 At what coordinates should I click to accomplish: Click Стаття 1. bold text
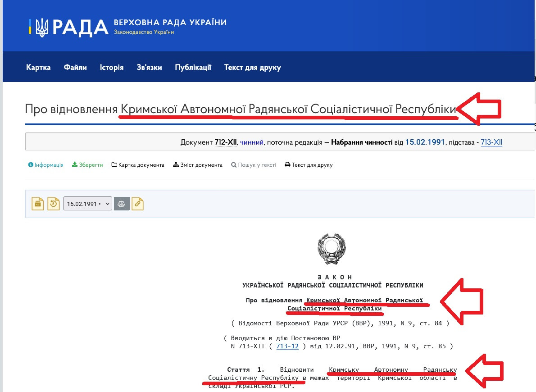pyautogui.click(x=246, y=369)
